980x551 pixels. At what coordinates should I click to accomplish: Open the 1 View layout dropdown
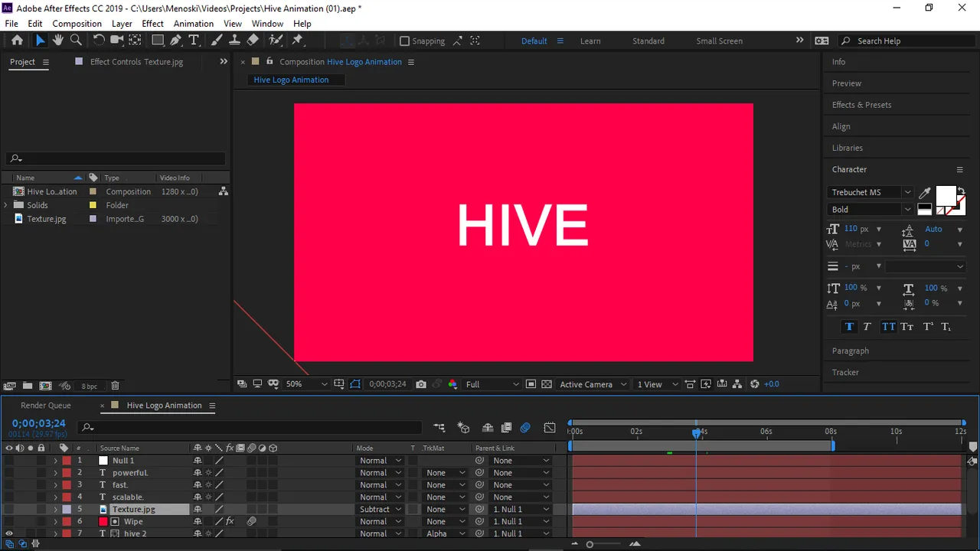coord(658,384)
